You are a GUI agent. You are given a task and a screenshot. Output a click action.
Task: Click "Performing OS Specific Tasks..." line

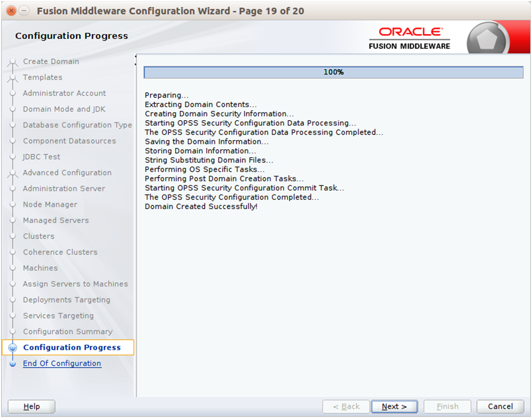click(x=204, y=169)
